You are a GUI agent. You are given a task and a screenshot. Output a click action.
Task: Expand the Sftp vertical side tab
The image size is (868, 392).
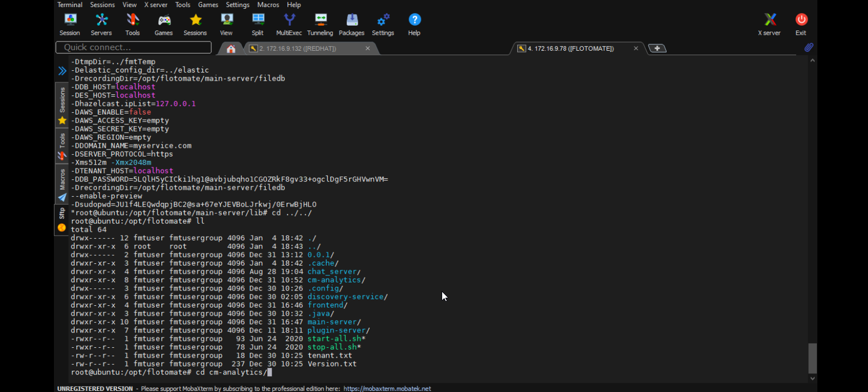pyautogui.click(x=62, y=220)
